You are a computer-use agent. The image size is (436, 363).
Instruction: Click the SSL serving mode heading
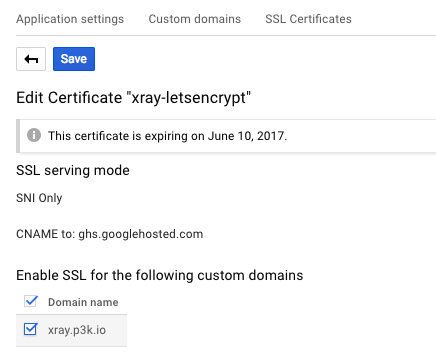pos(73,170)
